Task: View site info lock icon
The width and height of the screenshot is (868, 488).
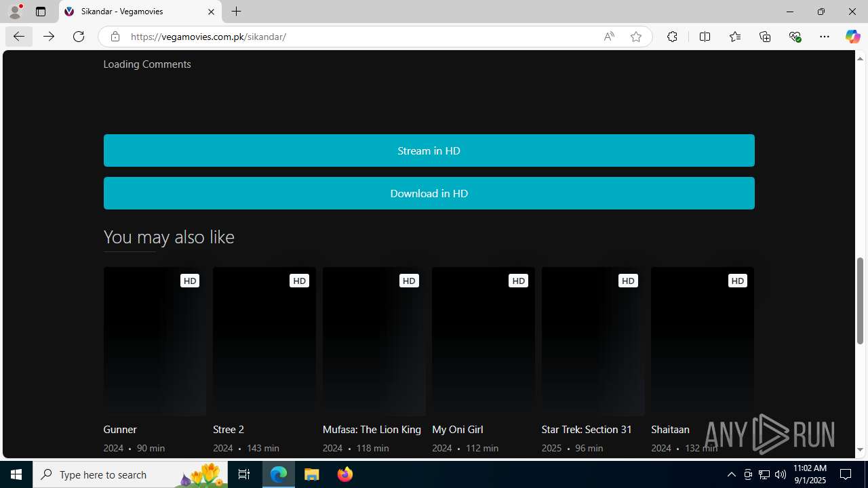Action: click(x=115, y=37)
